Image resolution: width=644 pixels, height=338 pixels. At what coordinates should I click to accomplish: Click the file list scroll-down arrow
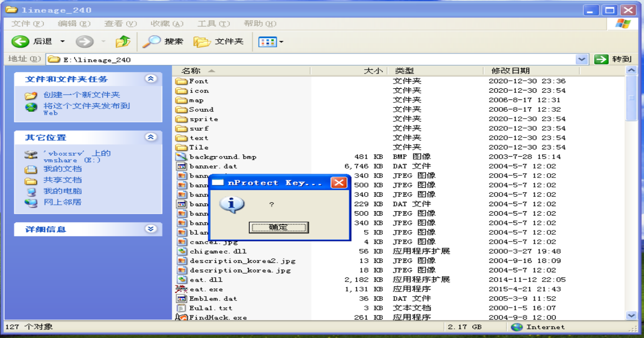(631, 315)
